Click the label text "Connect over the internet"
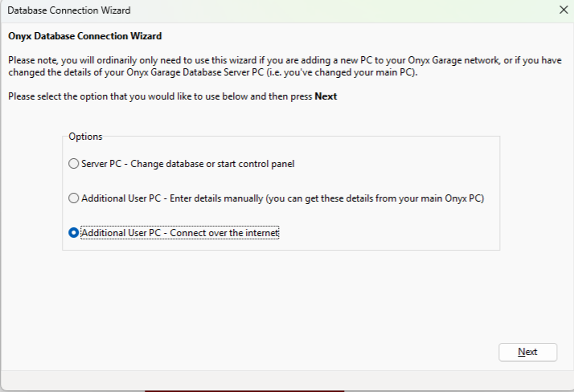Viewport: 574px width, 392px height. coord(226,233)
